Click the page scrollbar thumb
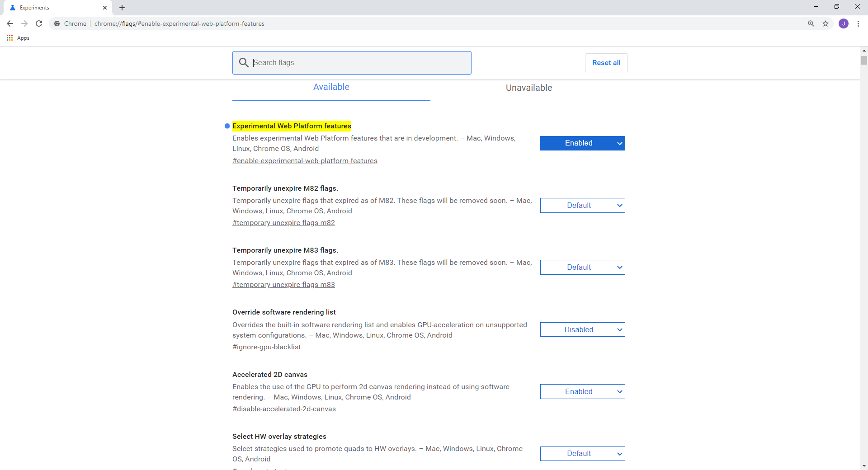 (x=864, y=60)
